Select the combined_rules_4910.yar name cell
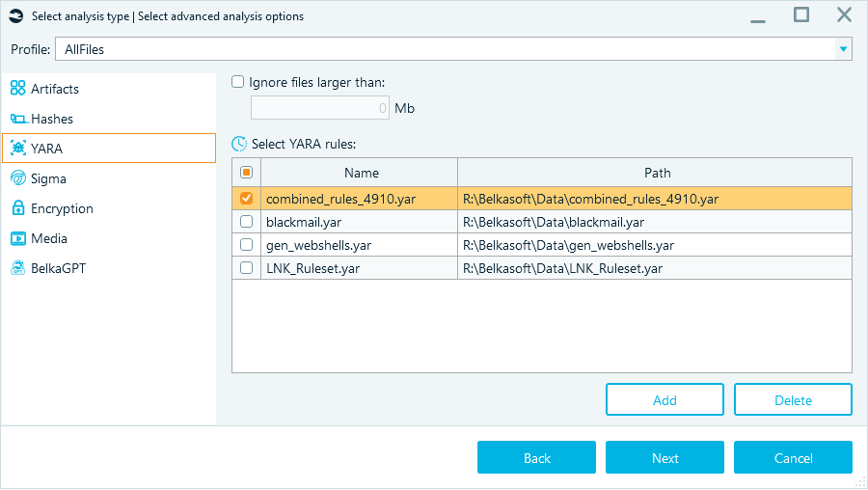The height and width of the screenshot is (490, 868). [x=360, y=199]
